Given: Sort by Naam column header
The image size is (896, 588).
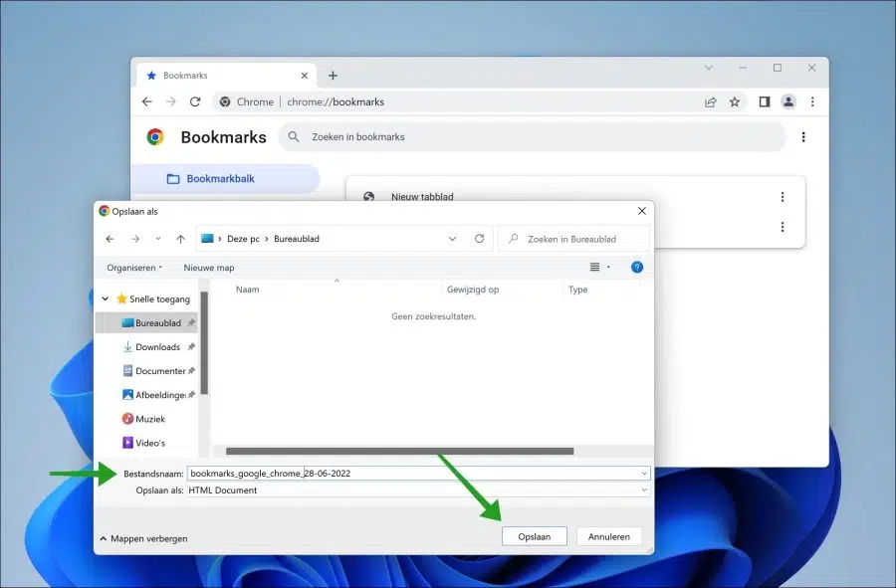Looking at the screenshot, I should click(x=248, y=290).
